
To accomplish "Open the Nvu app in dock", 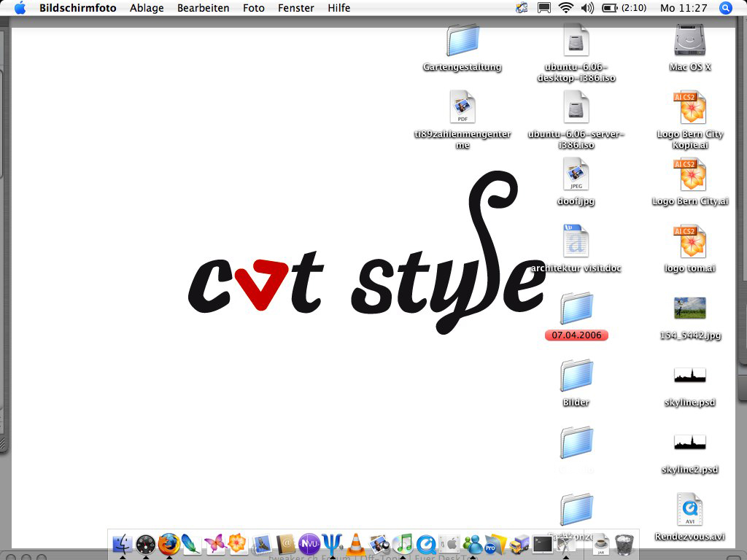I will click(309, 544).
